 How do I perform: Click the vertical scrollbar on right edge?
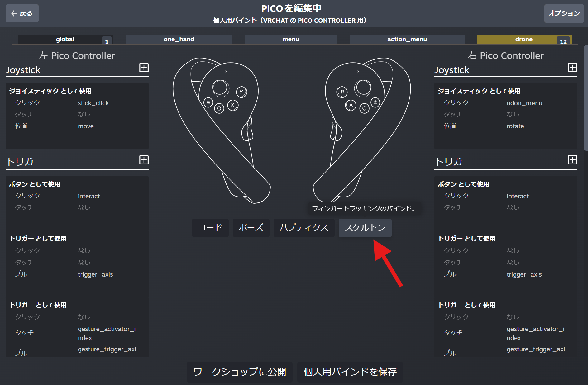(586, 98)
